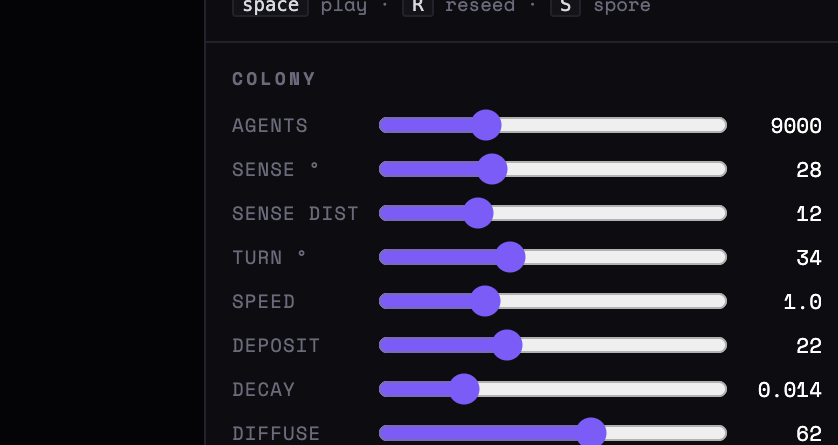
Task: Select the DIFFUSE value 62
Action: click(809, 434)
